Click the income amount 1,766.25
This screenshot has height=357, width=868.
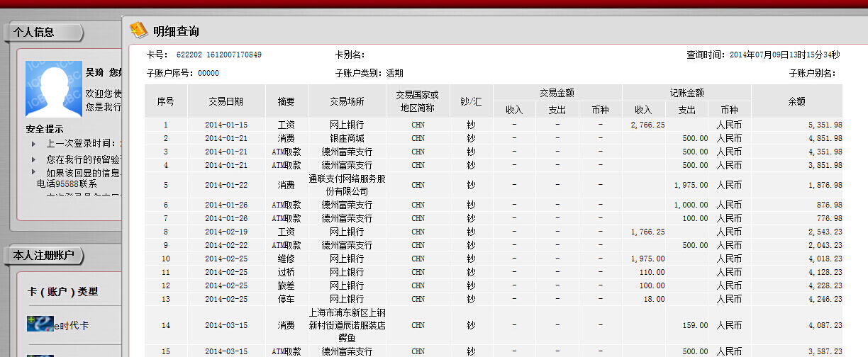[x=647, y=232]
